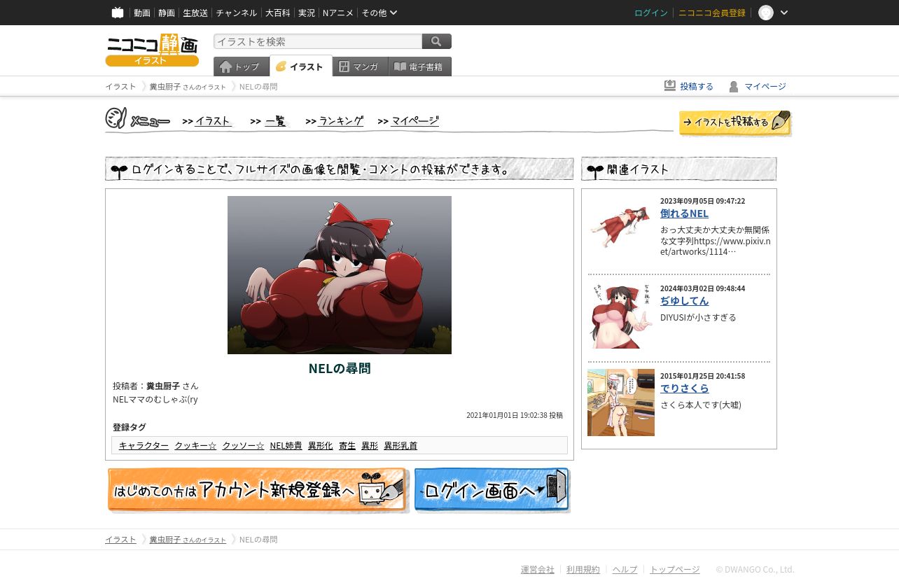Open ぢゆしてん related thumbnail

click(621, 316)
